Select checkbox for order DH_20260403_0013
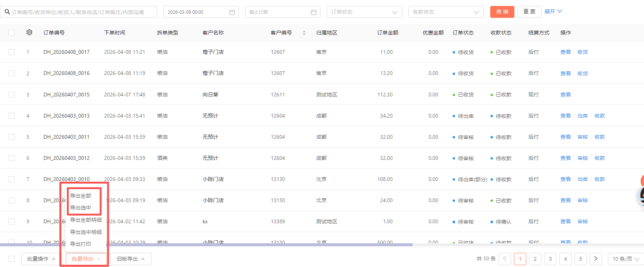 pos(12,116)
